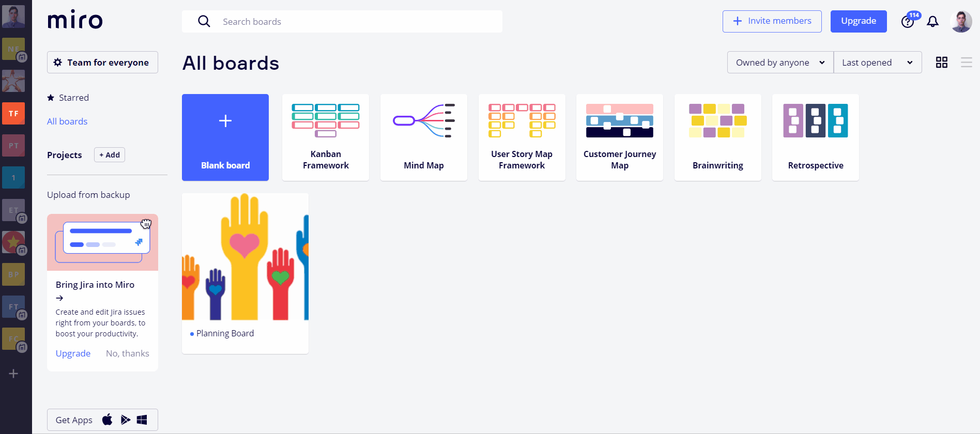Open user profile avatar menu
This screenshot has height=434, width=980.
[961, 22]
